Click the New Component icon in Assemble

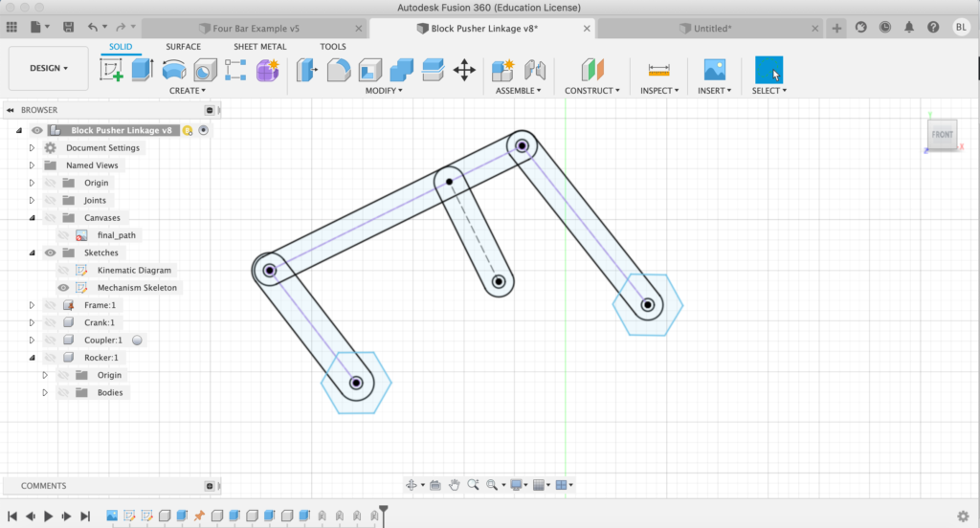(502, 70)
